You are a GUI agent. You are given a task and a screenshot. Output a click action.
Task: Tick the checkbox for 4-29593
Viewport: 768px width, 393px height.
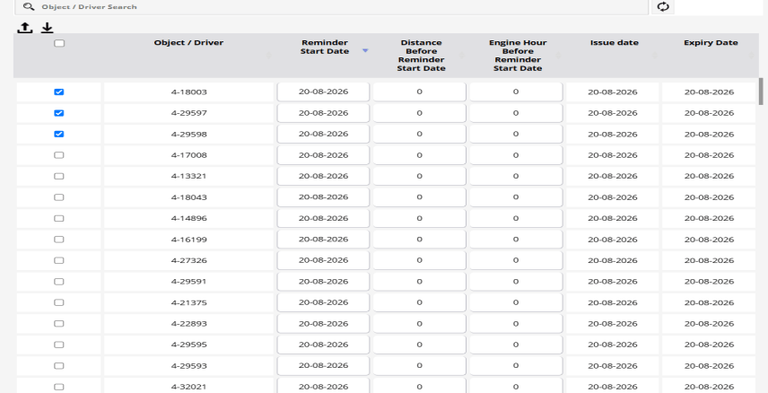click(x=59, y=366)
